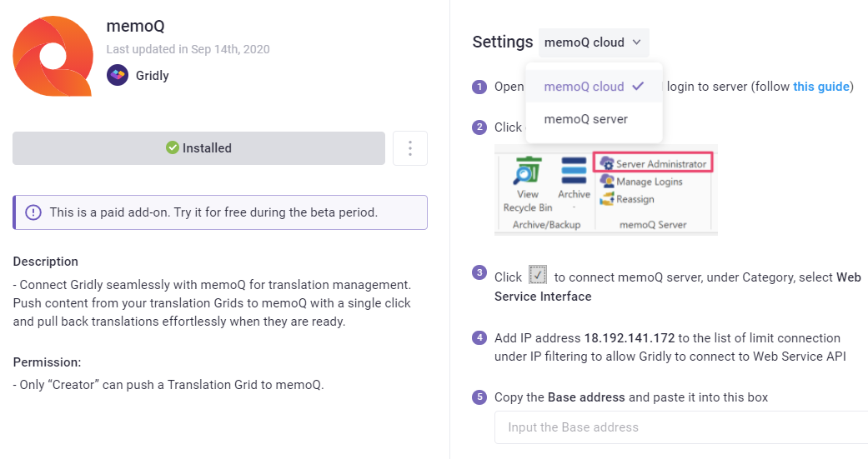Click the Gridly publisher name

153,76
